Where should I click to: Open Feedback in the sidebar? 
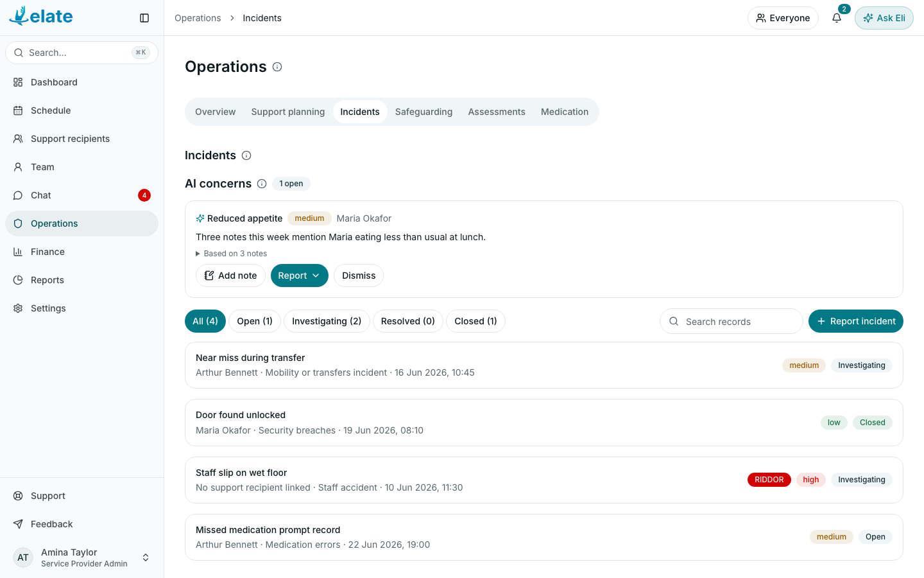pos(81,524)
